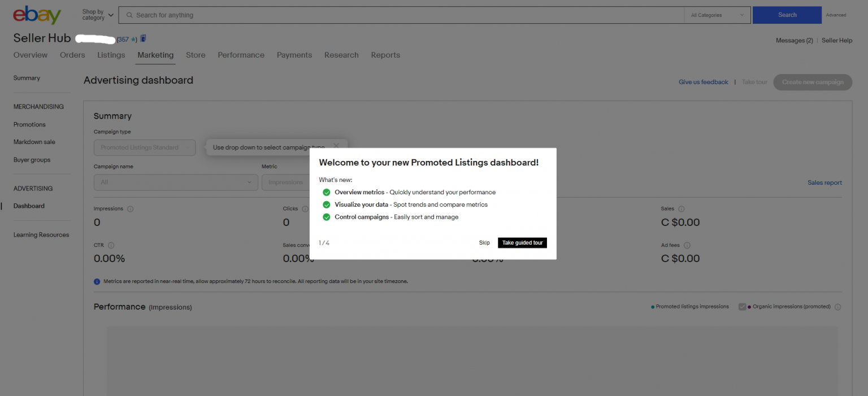Open Seller Help link
Viewport: 868px width, 396px height.
[837, 41]
